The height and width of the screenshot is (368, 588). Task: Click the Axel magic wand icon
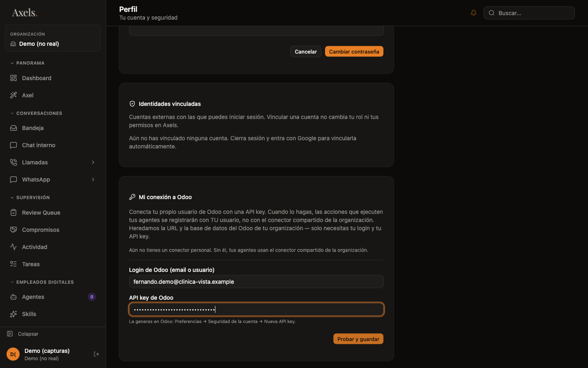point(13,95)
